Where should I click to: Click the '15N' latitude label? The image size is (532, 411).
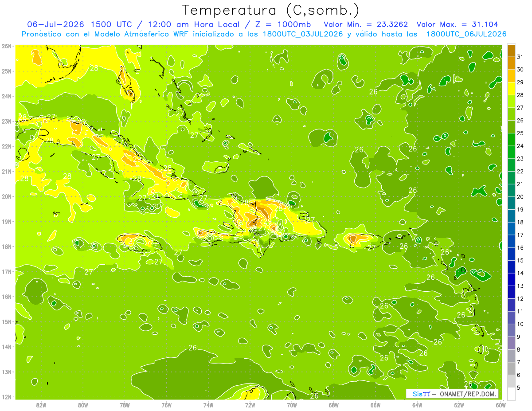click(x=6, y=321)
